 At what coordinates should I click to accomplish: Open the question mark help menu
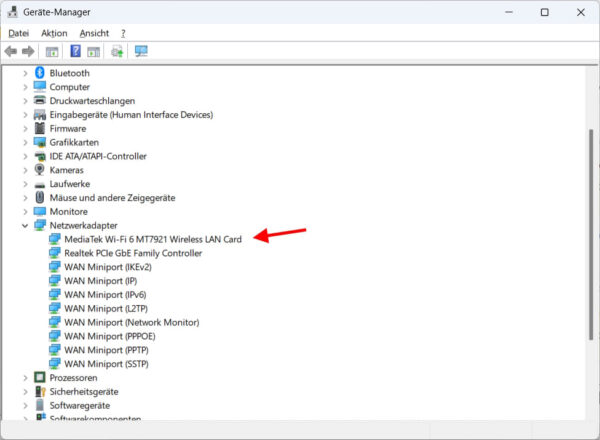pyautogui.click(x=123, y=33)
